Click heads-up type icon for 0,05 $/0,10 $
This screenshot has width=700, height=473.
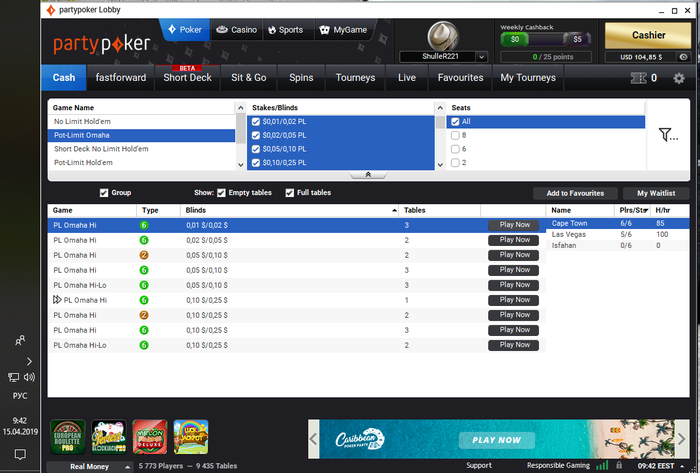point(144,255)
